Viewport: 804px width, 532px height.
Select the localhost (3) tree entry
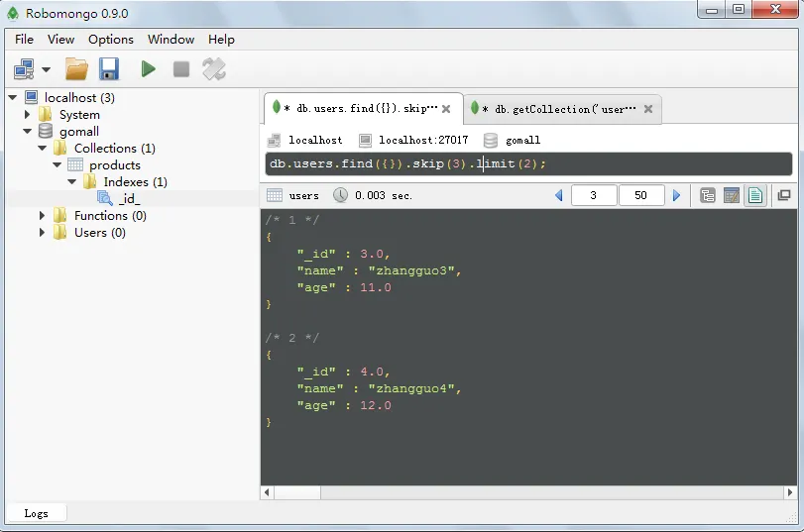click(79, 97)
